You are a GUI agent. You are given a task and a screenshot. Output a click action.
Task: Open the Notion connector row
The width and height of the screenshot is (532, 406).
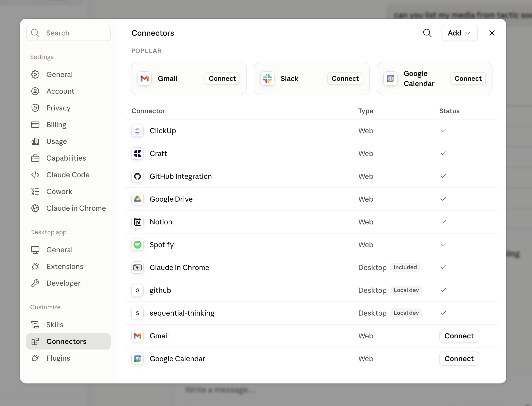[311, 222]
